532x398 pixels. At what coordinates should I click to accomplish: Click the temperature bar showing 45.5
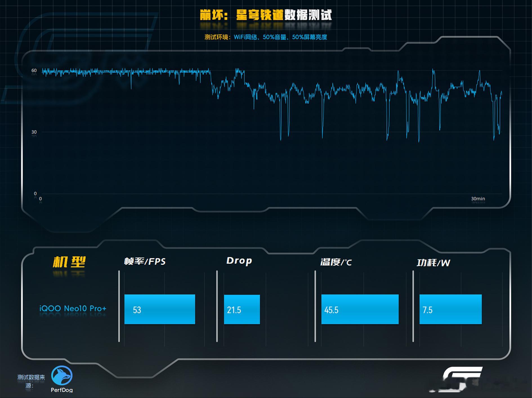360,309
